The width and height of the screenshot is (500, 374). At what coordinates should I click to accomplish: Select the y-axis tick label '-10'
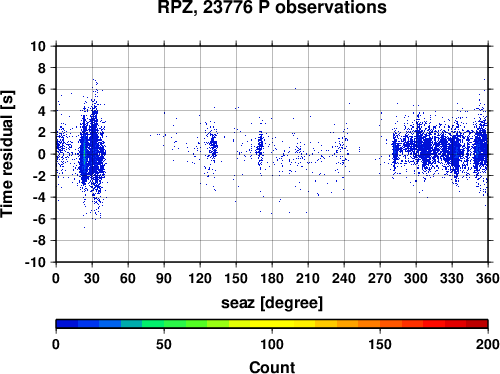click(x=36, y=262)
